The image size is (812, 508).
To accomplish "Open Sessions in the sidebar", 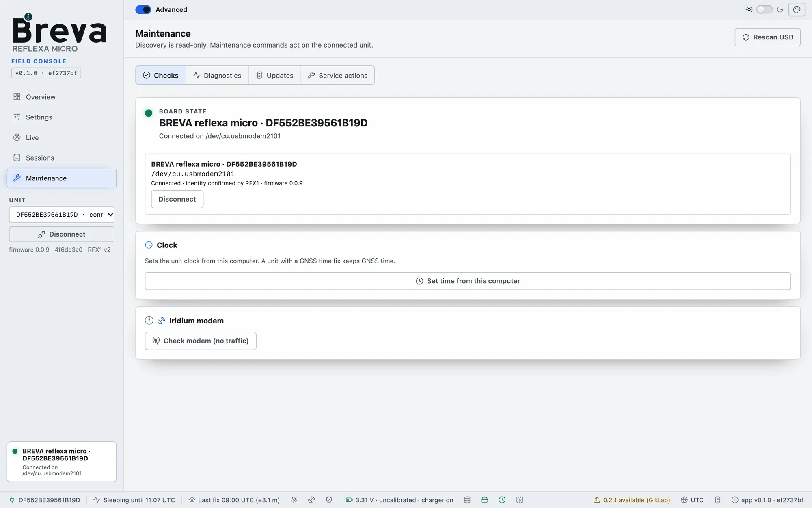I will tap(62, 158).
